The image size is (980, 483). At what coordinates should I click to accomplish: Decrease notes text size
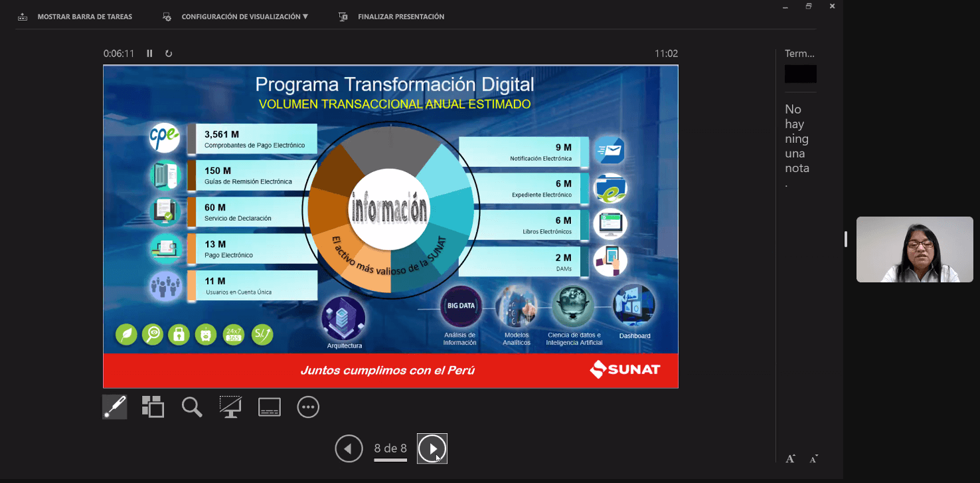tap(814, 458)
